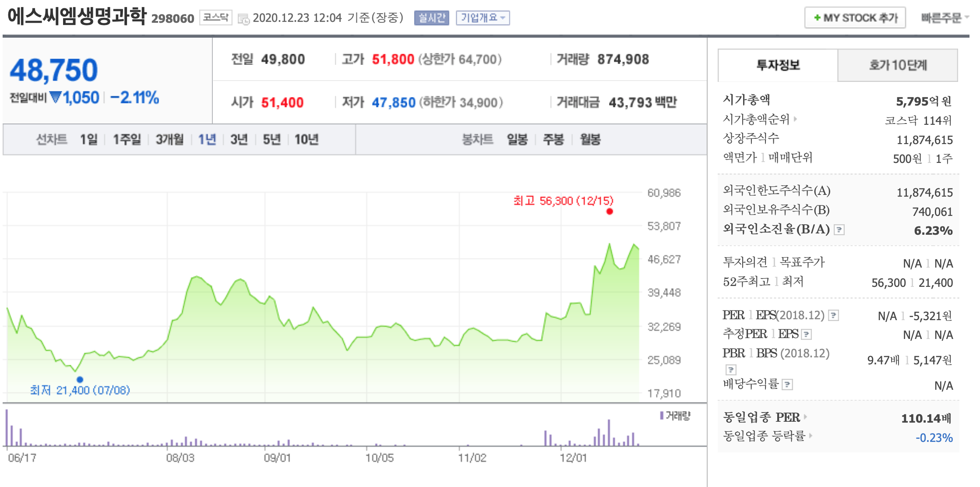Switch to the 투자정보 tab
Viewport: 980px width, 487px height.
point(778,65)
